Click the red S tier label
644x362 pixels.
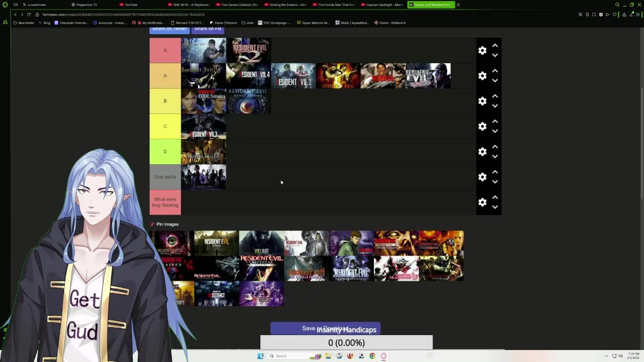pyautogui.click(x=165, y=50)
